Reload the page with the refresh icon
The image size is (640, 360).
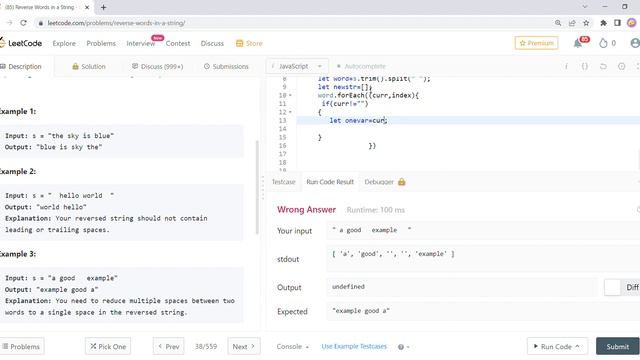23,23
